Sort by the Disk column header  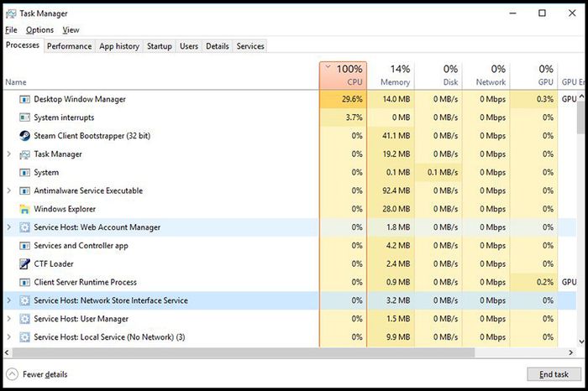[438, 76]
